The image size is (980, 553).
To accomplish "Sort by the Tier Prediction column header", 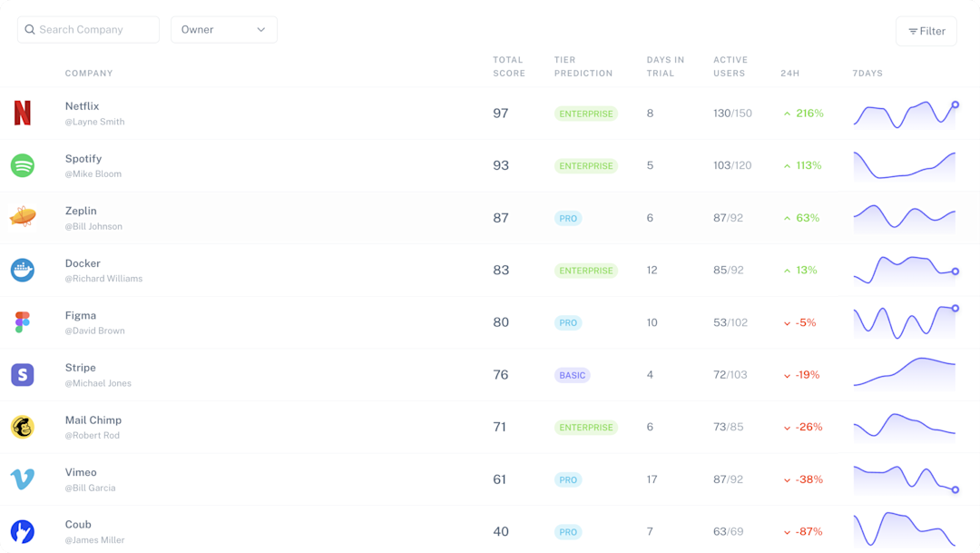I will tap(583, 66).
